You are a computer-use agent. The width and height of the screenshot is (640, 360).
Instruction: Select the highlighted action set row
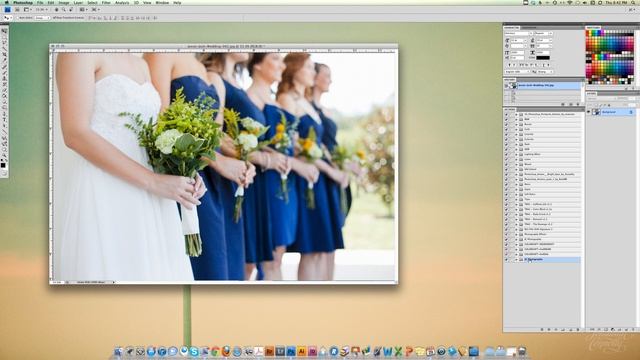point(542,260)
